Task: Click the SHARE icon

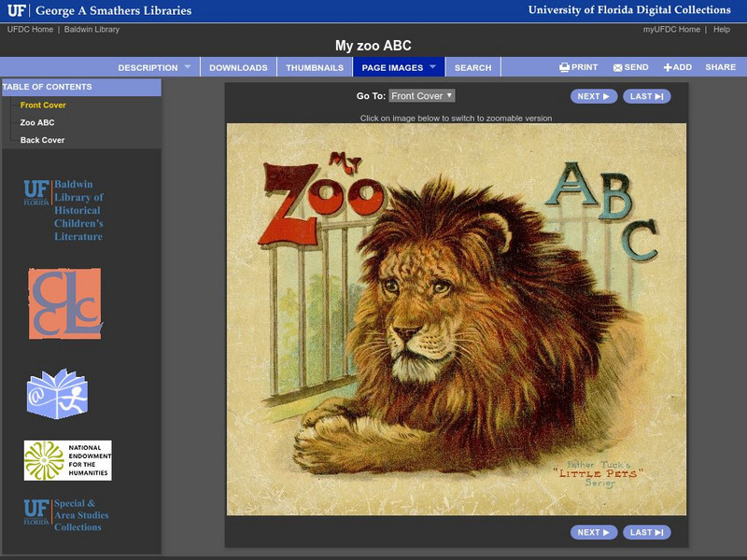Action: tap(721, 67)
